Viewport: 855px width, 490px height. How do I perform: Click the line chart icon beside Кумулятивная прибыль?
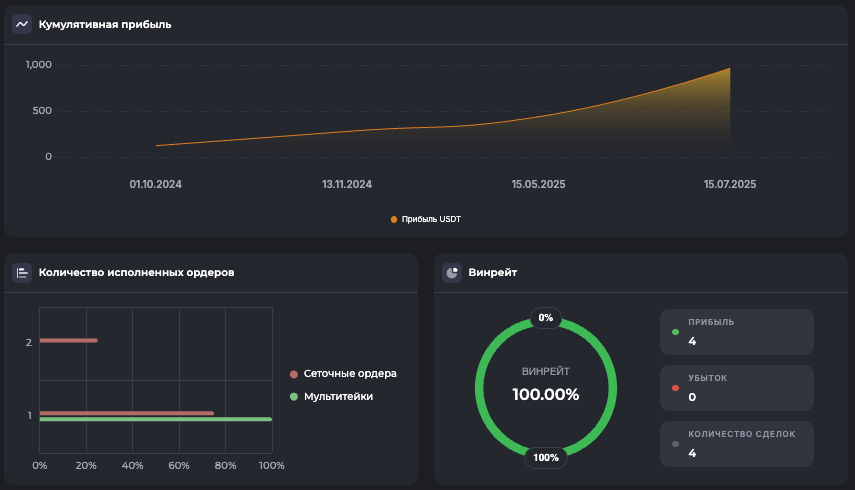(x=22, y=24)
